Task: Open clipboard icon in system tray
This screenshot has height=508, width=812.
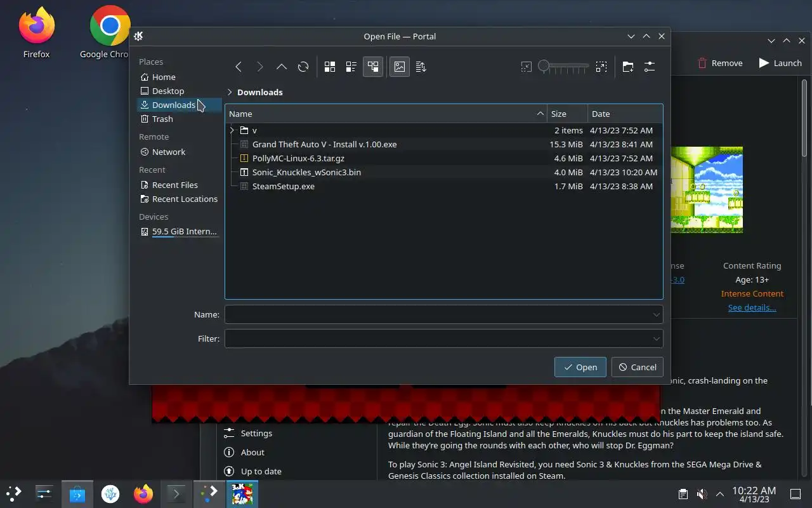Action: coord(683,494)
